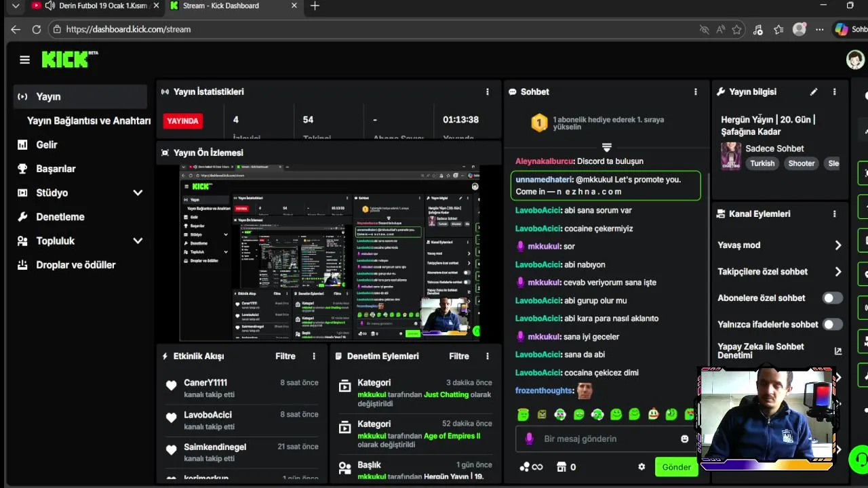Open the account avatar on Kick
Image resolution: width=868 pixels, height=488 pixels.
pyautogui.click(x=855, y=60)
